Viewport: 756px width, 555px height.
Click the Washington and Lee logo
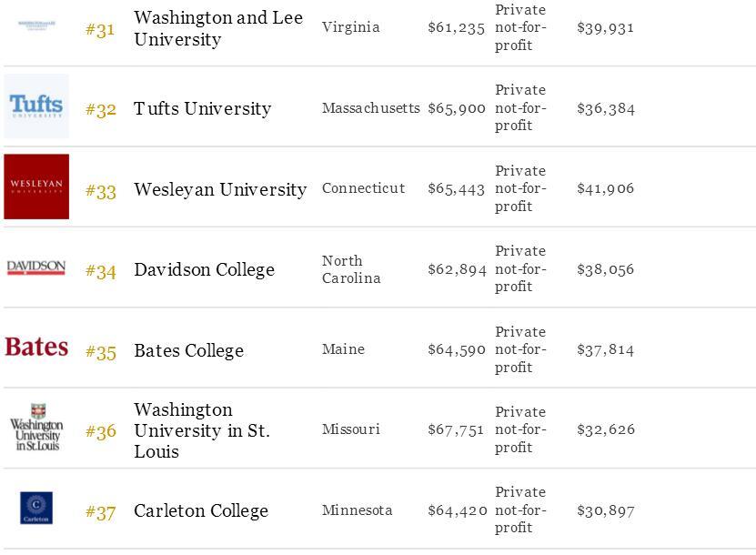click(x=36, y=25)
